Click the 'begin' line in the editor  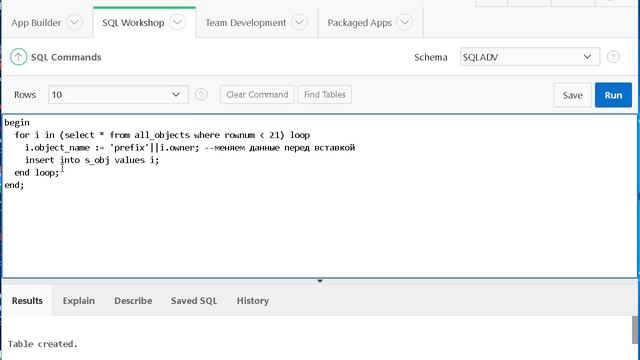tap(17, 122)
